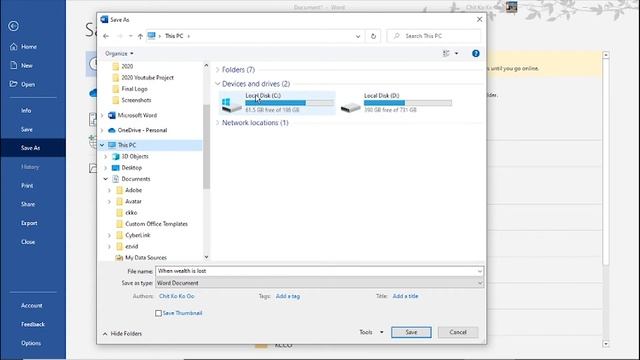Close the Save As dialog

[479, 19]
